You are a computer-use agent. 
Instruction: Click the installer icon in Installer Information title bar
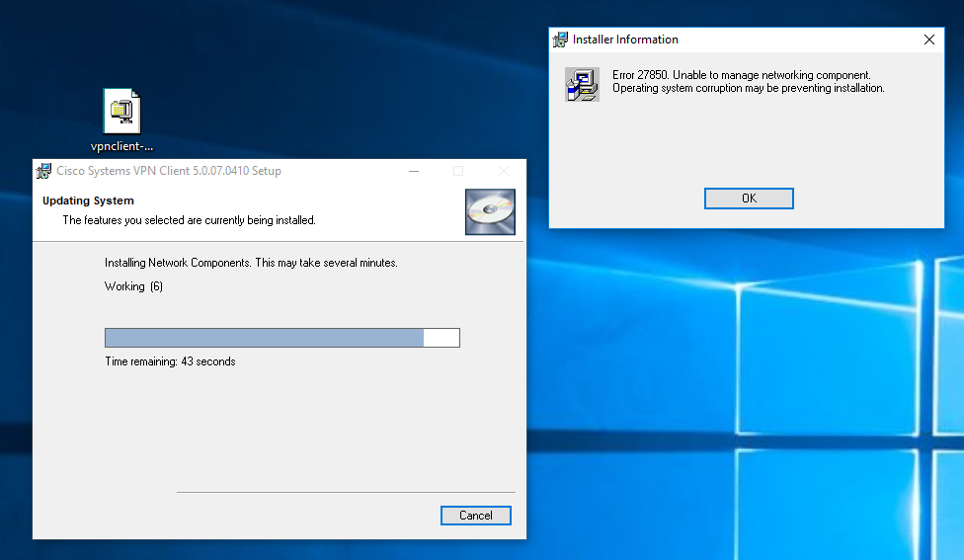click(560, 40)
